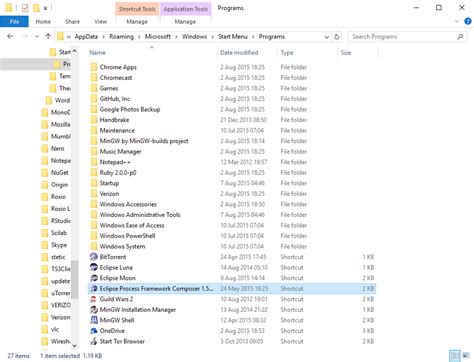
Task: Click the Chrome Apps folder icon
Action: tap(94, 67)
